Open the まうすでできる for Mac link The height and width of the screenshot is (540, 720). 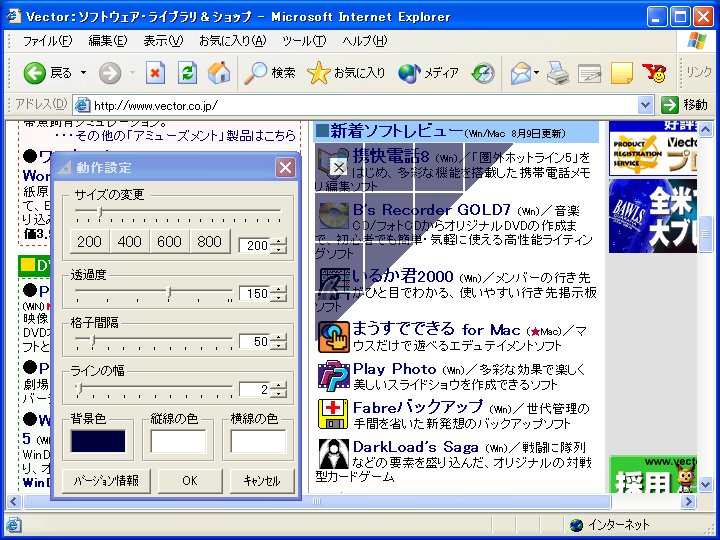point(436,329)
